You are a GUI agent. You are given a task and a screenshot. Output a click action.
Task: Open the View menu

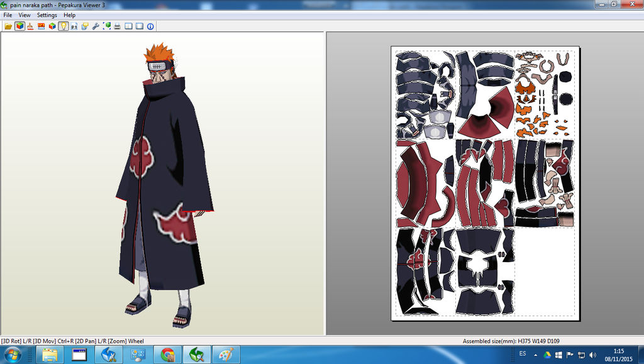pyautogui.click(x=25, y=14)
